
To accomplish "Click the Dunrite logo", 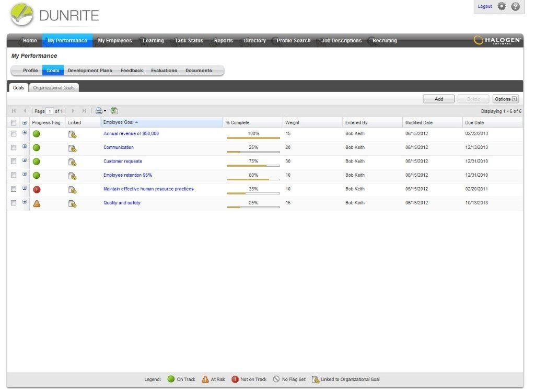I will [54, 15].
